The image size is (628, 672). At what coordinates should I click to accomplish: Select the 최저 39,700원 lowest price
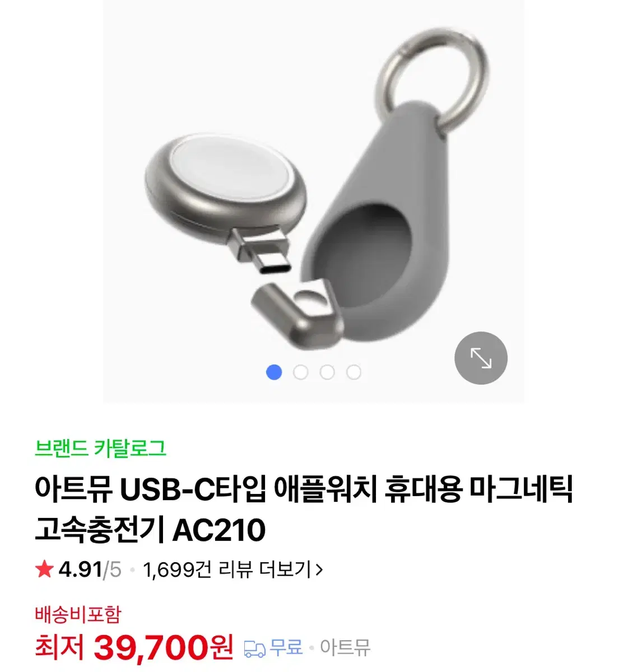134,647
